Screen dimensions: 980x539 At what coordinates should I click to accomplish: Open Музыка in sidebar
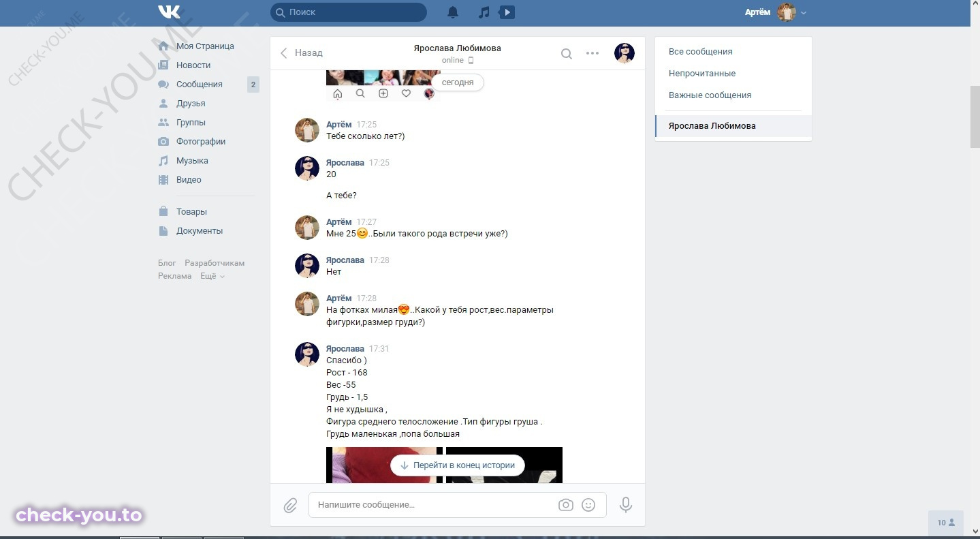coord(192,161)
